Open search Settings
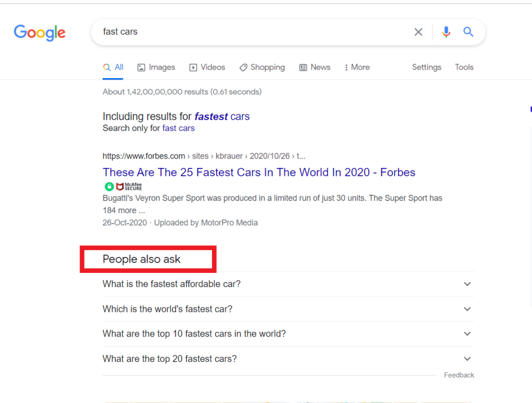The image size is (532, 403). click(426, 67)
